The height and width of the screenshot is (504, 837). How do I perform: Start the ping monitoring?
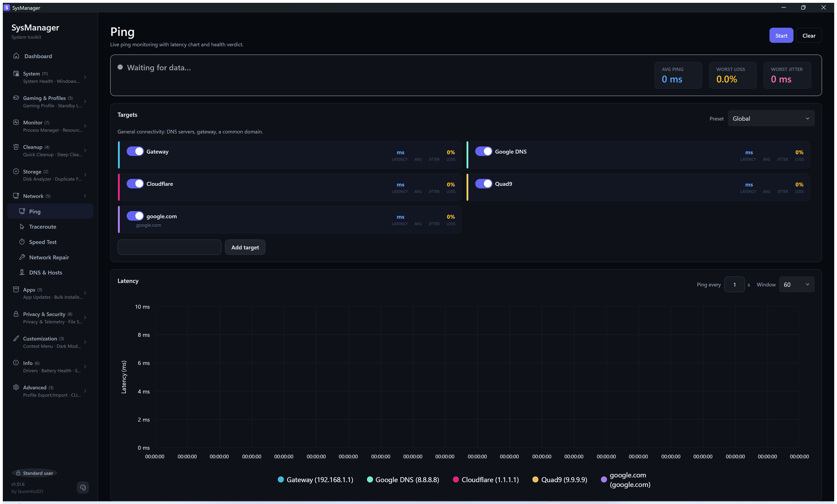(781, 35)
